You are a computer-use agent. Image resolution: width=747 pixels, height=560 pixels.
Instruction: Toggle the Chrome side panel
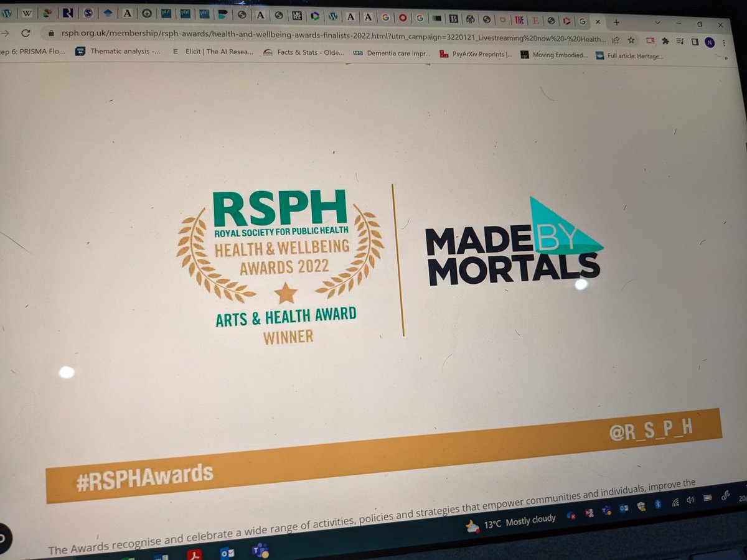click(695, 41)
